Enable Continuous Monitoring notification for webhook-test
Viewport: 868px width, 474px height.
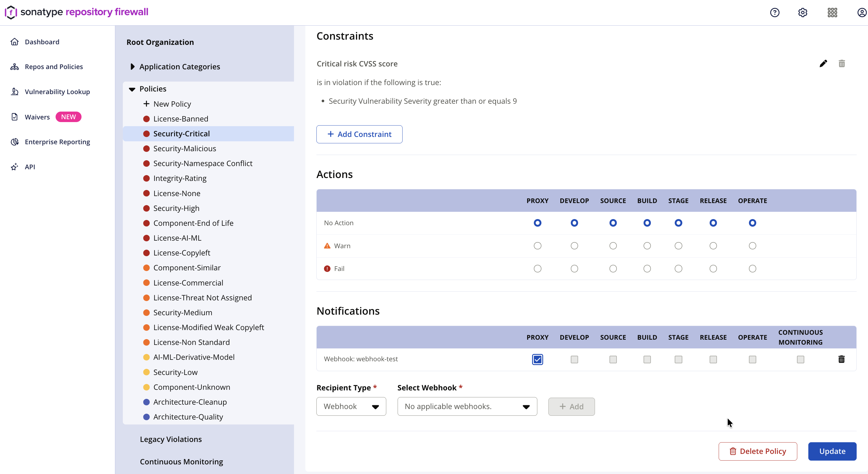[800, 359]
